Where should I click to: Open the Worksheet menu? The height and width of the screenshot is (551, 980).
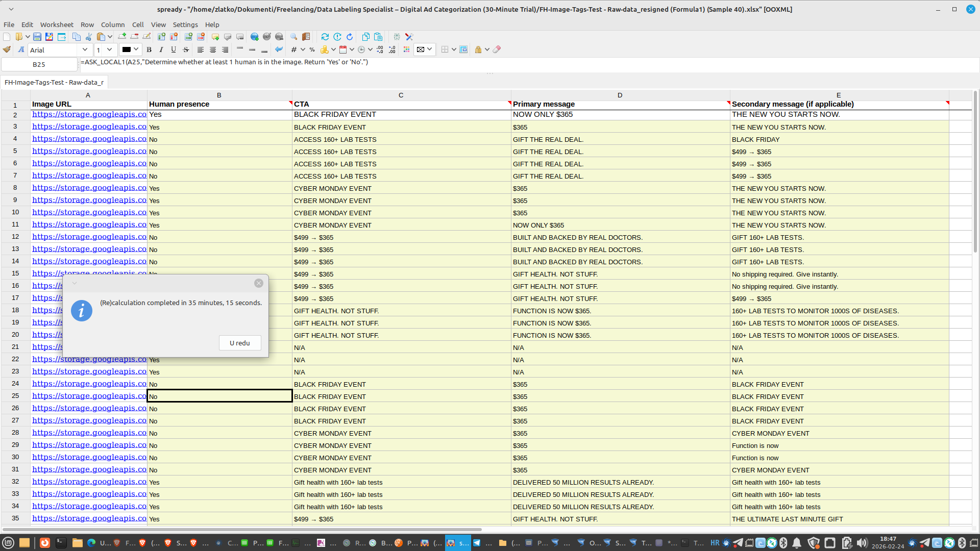pos(57,24)
